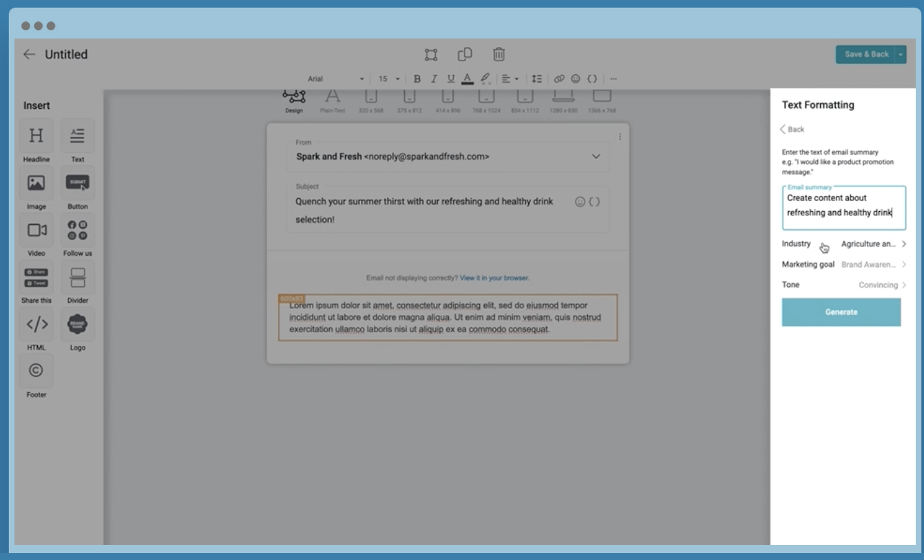Screen dimensions: 924x560
Task: Open the Arial font family dropdown
Action: coord(336,78)
